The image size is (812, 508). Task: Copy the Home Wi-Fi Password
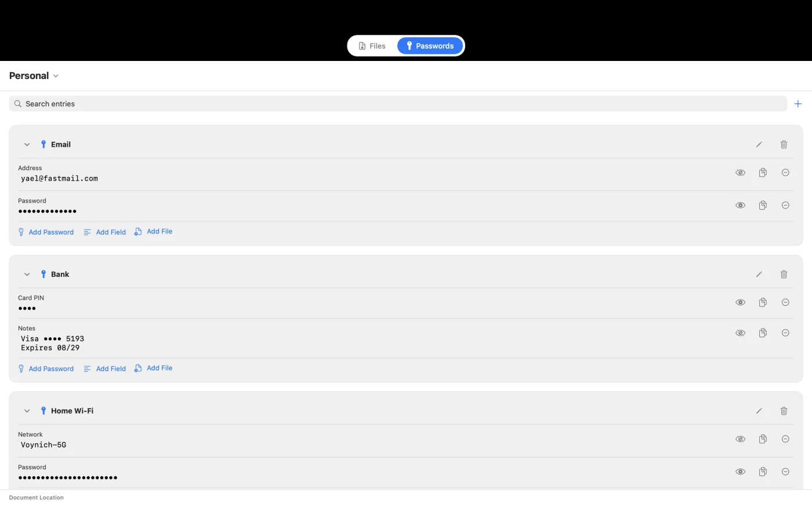(763, 472)
